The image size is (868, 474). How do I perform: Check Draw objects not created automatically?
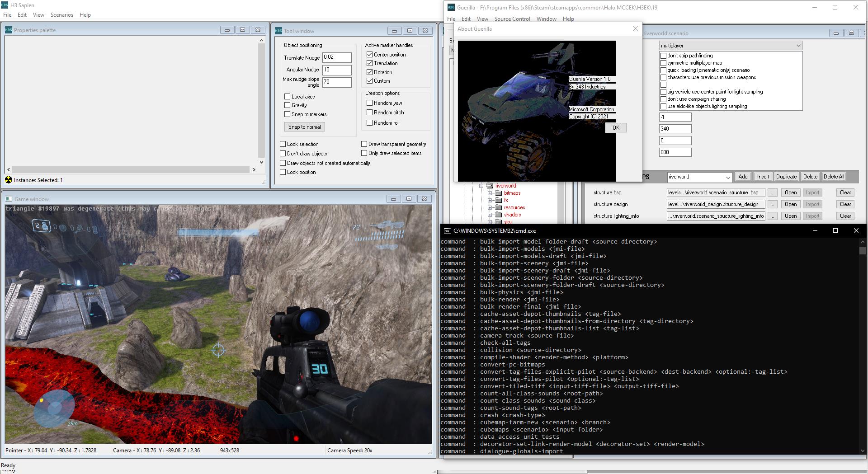283,163
